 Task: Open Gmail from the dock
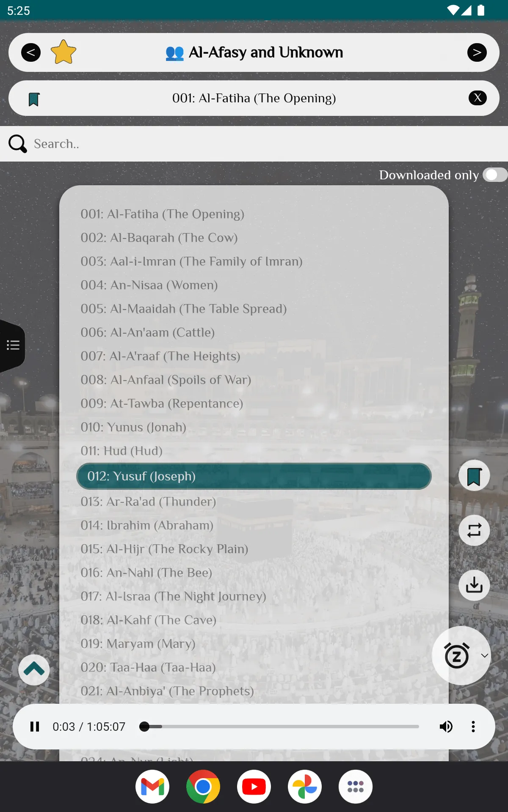(x=152, y=787)
